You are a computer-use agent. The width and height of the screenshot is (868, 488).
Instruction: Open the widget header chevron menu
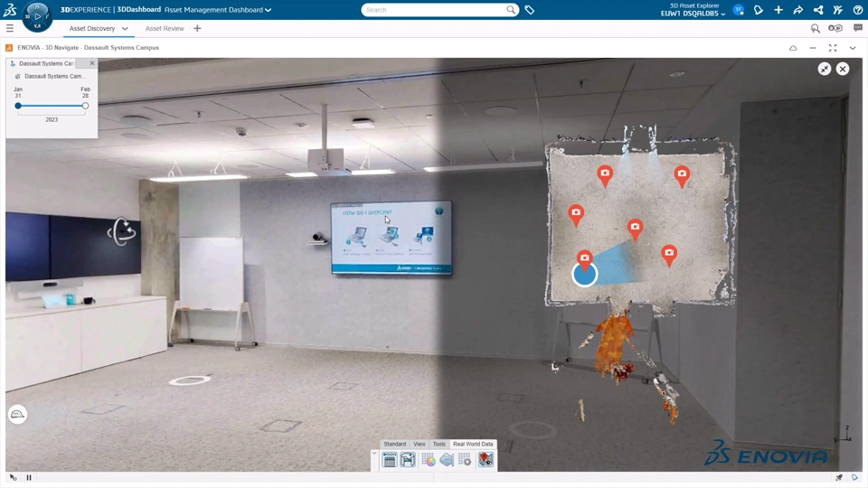[x=853, y=48]
